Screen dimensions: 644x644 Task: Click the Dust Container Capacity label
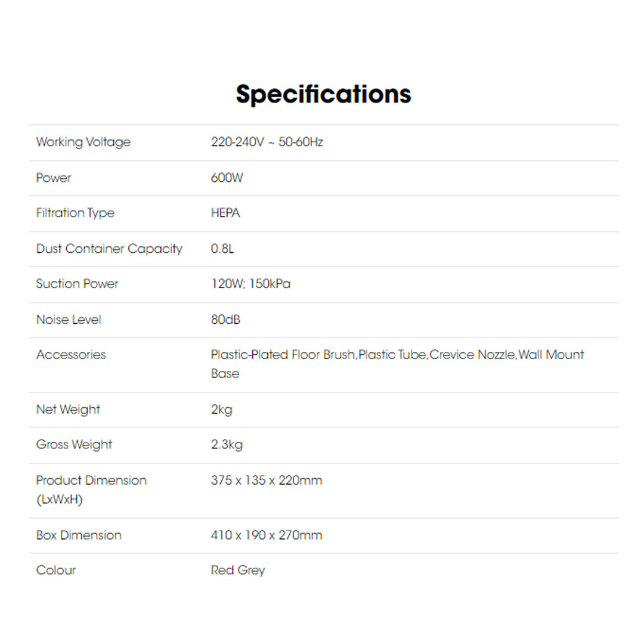(109, 249)
